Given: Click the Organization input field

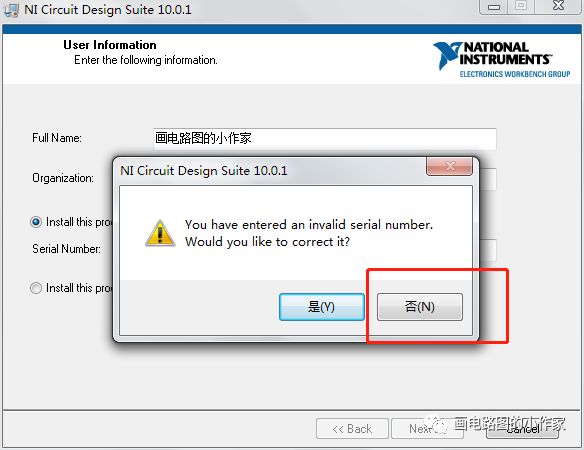Looking at the screenshot, I should pyautogui.click(x=488, y=179).
